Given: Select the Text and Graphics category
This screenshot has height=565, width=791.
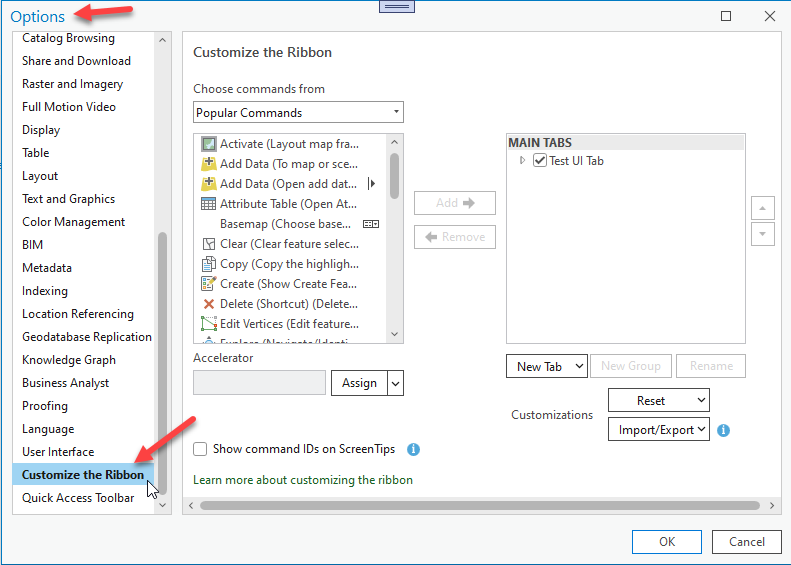Looking at the screenshot, I should [68, 199].
